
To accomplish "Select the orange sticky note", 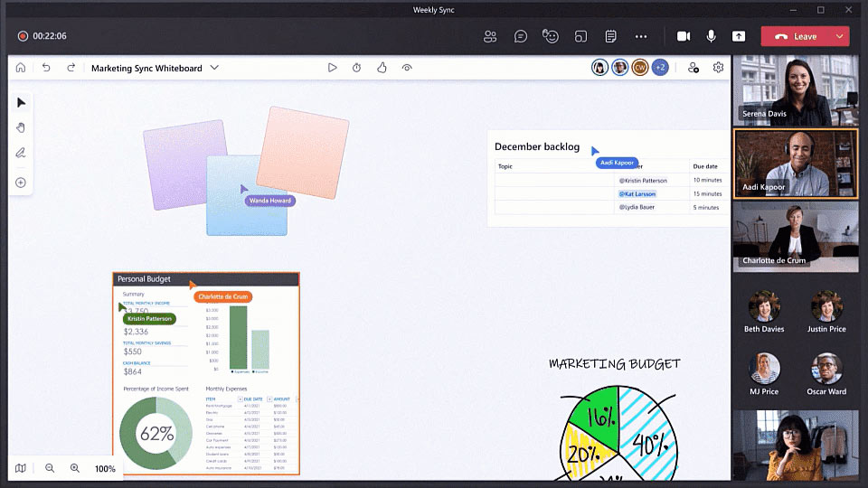I will pyautogui.click(x=303, y=152).
